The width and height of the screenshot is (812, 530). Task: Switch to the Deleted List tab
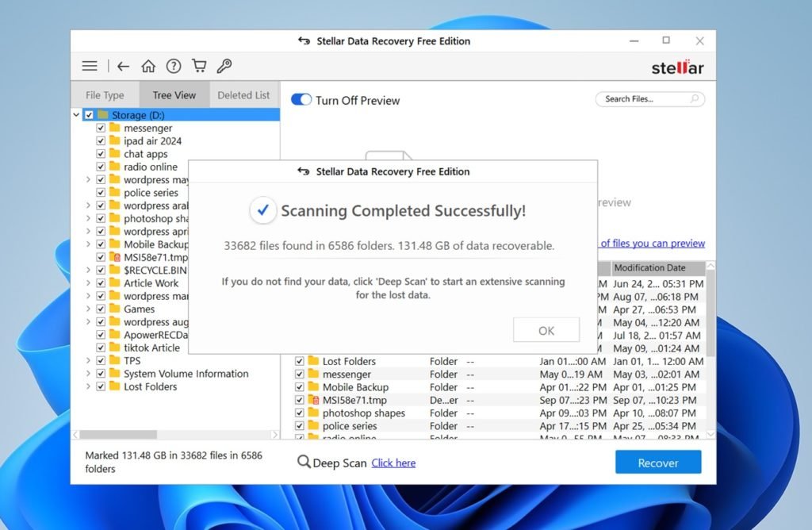tap(243, 94)
